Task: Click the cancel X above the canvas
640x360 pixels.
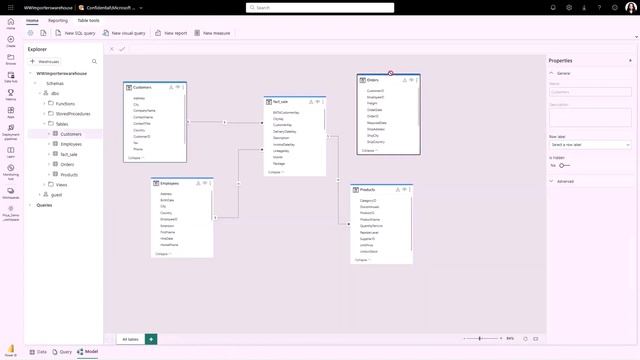Action: pos(111,49)
